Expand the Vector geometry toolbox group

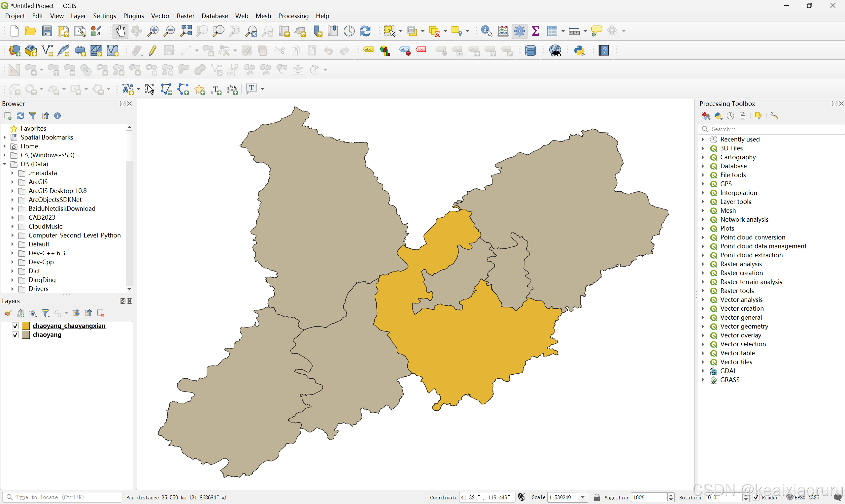(703, 326)
